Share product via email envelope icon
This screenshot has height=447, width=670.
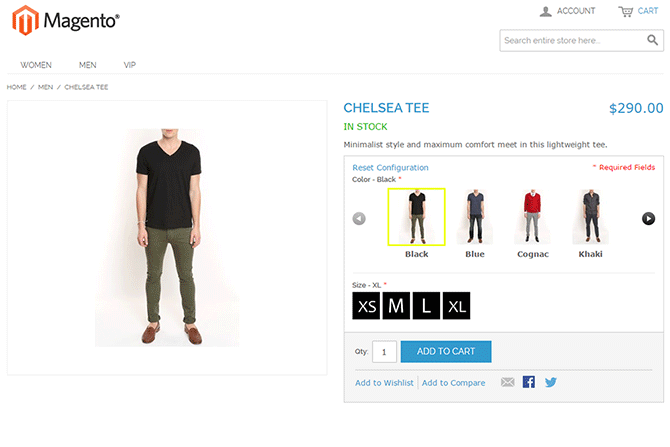click(x=507, y=382)
